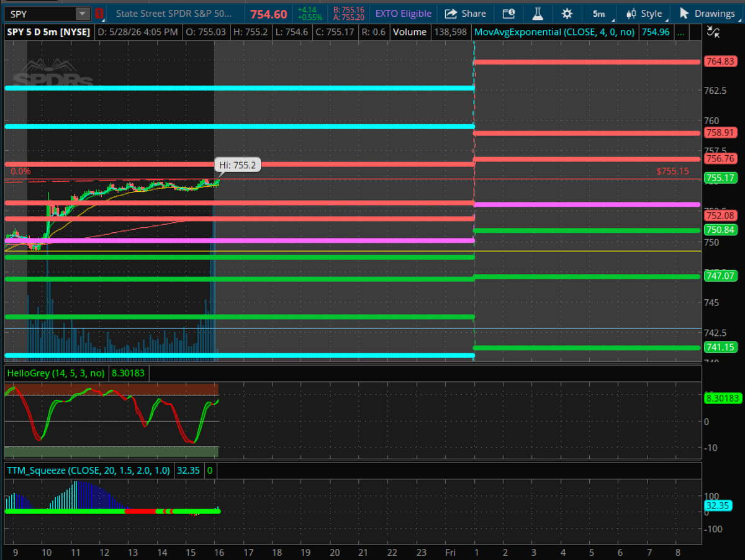The width and height of the screenshot is (745, 560).
Task: Open the chart information panel icon
Action: (x=508, y=14)
